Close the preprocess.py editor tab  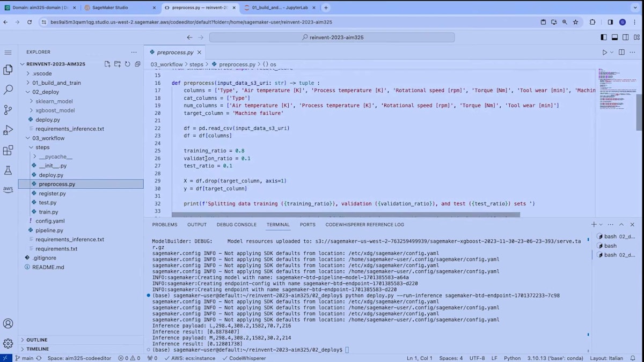(x=200, y=53)
